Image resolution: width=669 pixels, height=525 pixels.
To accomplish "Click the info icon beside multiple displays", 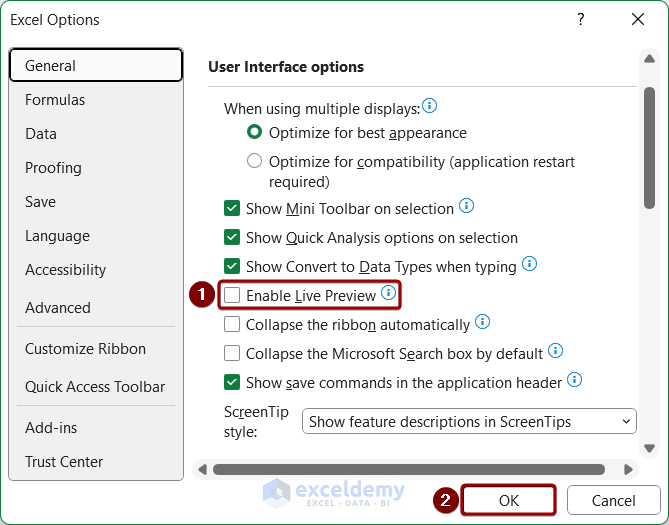I will [429, 105].
